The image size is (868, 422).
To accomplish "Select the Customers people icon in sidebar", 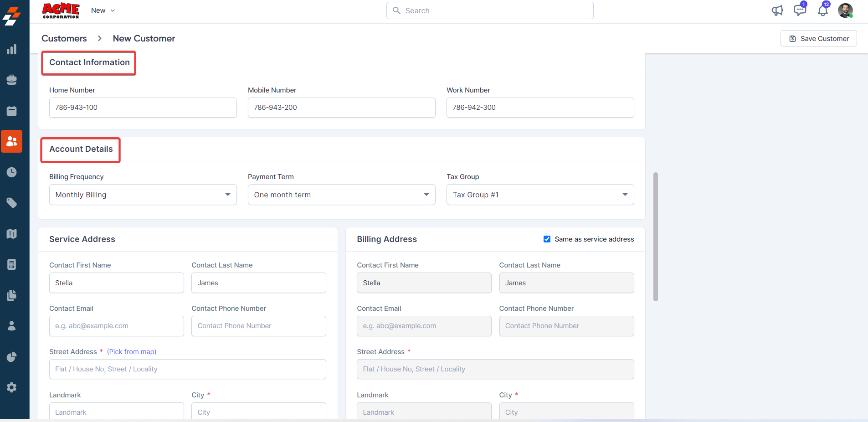I will coord(12,141).
